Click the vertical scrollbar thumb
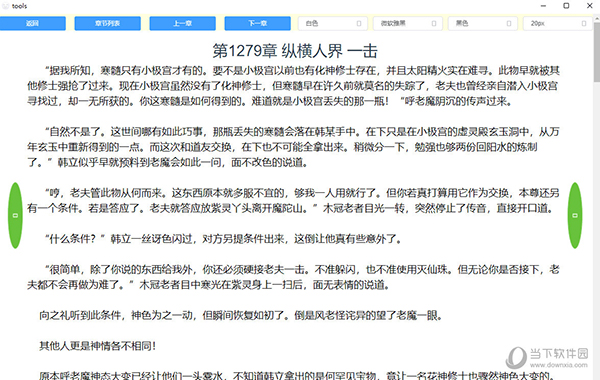The image size is (600, 380). (x=597, y=52)
